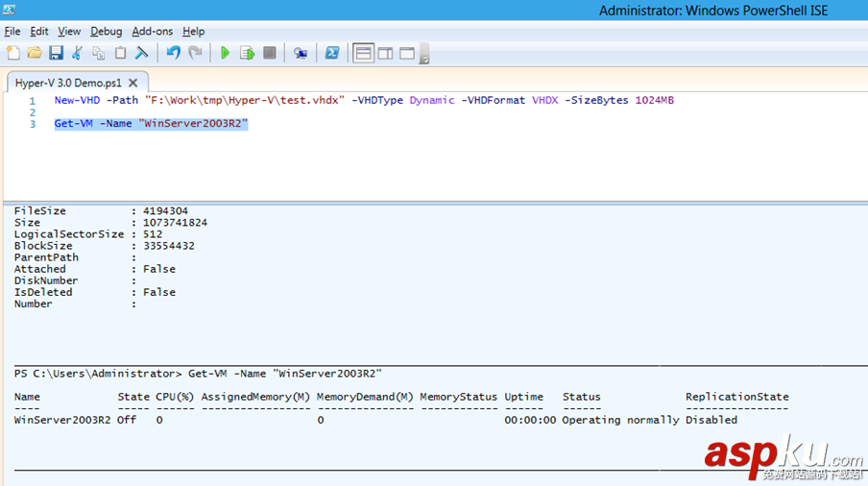
Task: Expand toolbar overflow options arrow
Action: (x=424, y=54)
